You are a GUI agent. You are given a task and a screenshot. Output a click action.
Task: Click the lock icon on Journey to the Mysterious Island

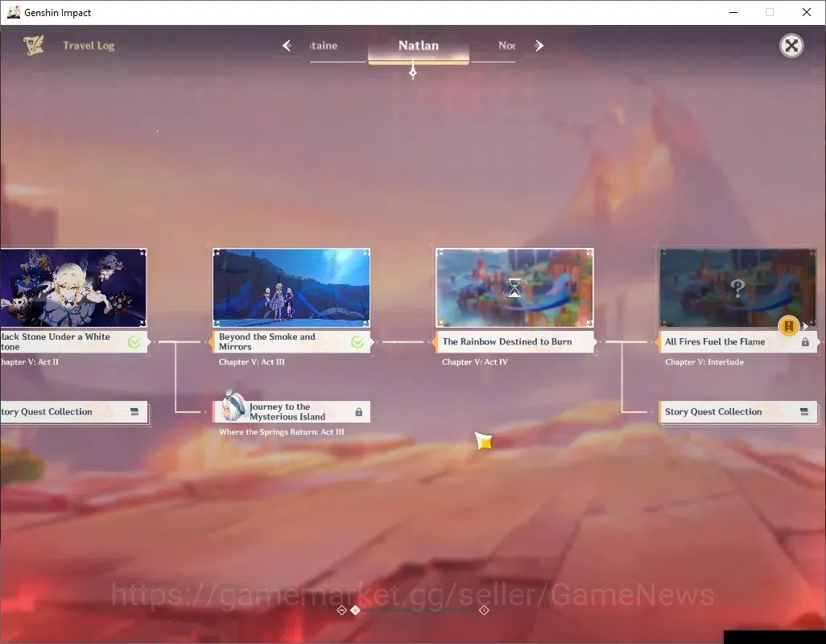coord(359,412)
